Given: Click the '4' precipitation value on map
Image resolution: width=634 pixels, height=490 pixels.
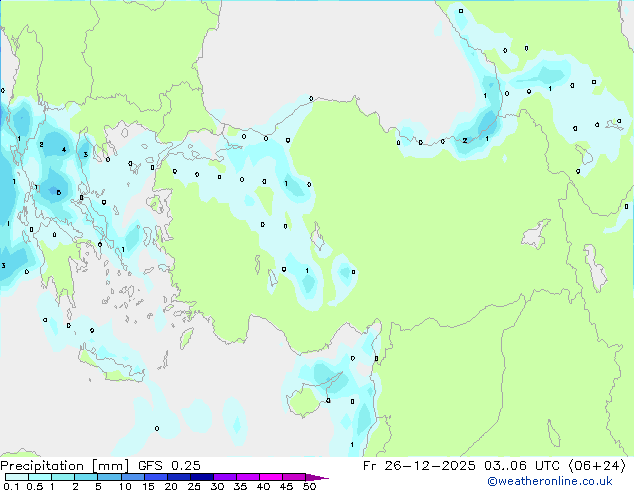Looking at the screenshot, I should pyautogui.click(x=63, y=150).
